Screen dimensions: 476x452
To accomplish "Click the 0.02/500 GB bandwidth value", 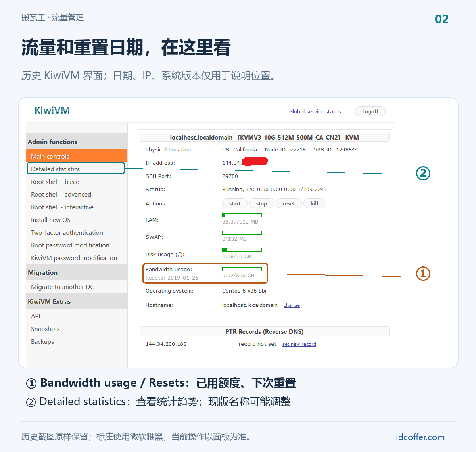I will point(238,275).
